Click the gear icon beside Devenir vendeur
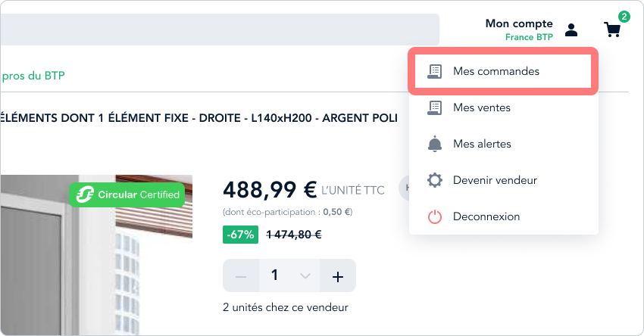The height and width of the screenshot is (336, 644). point(435,180)
